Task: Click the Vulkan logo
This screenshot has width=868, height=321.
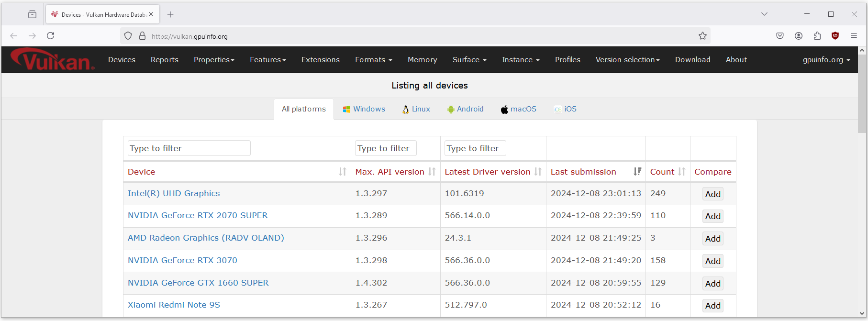Action: coord(53,59)
